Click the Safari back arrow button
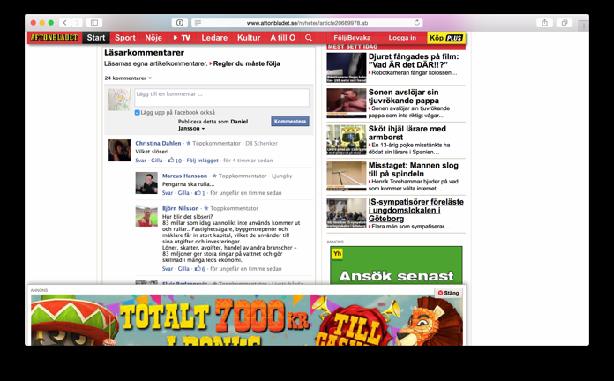Viewport: 614px width, 381px height. (65, 23)
